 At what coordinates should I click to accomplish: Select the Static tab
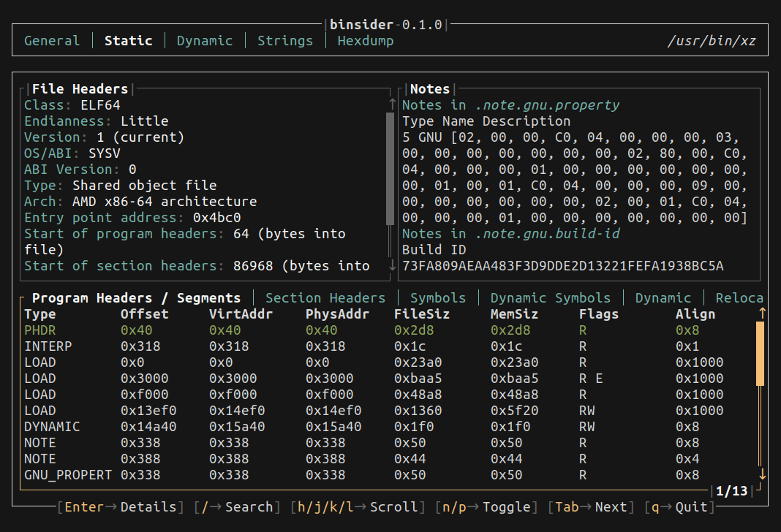pyautogui.click(x=128, y=40)
